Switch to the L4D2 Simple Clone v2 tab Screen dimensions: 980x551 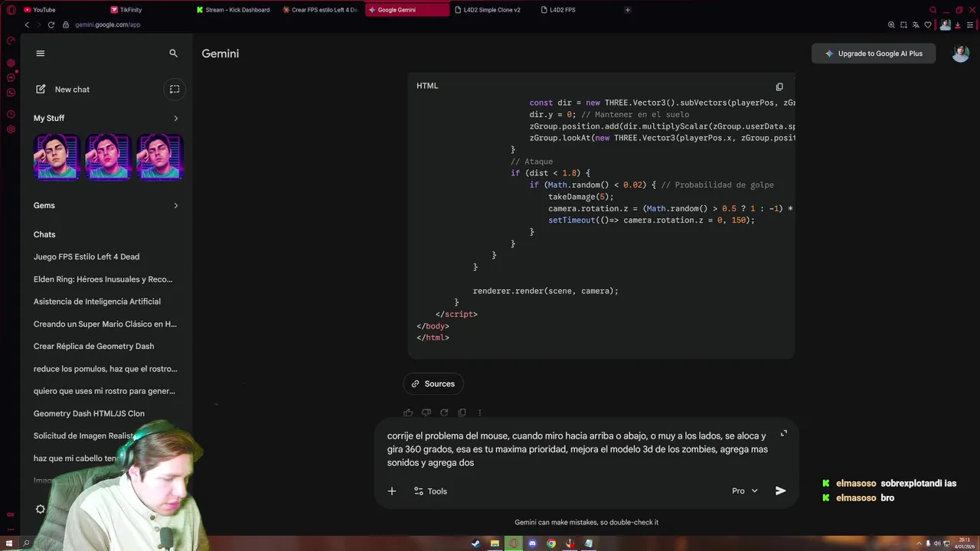point(492,10)
